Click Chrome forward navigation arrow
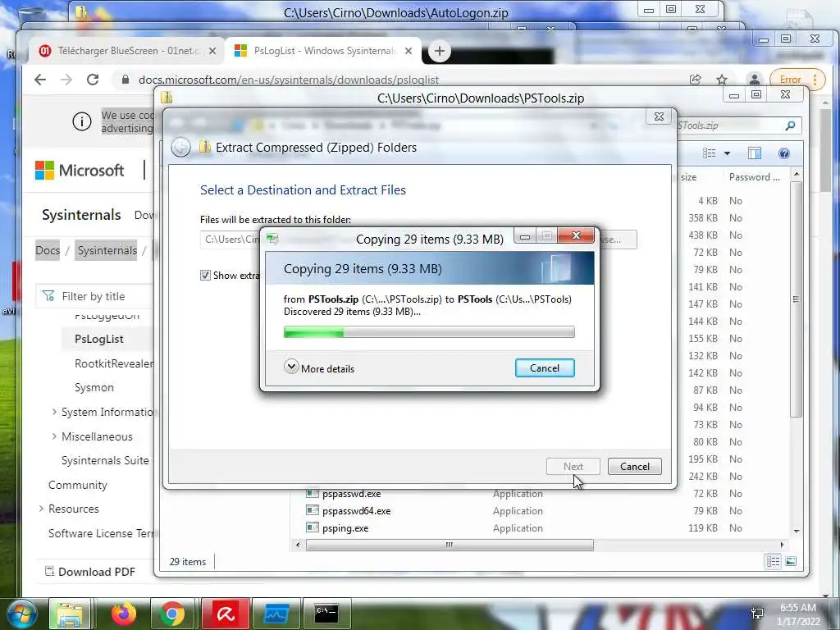Viewport: 840px width, 630px height. point(66,80)
